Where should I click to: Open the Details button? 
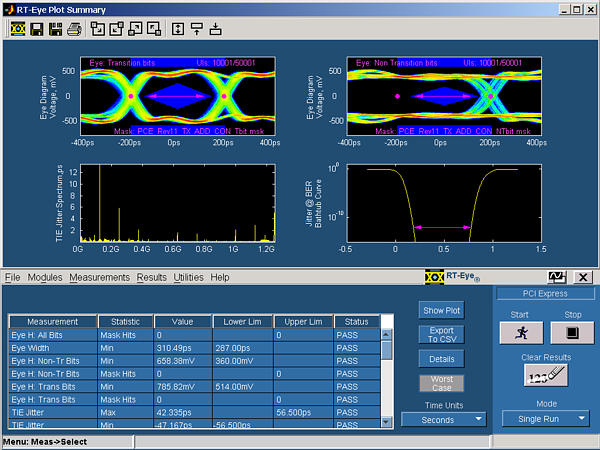pos(442,359)
